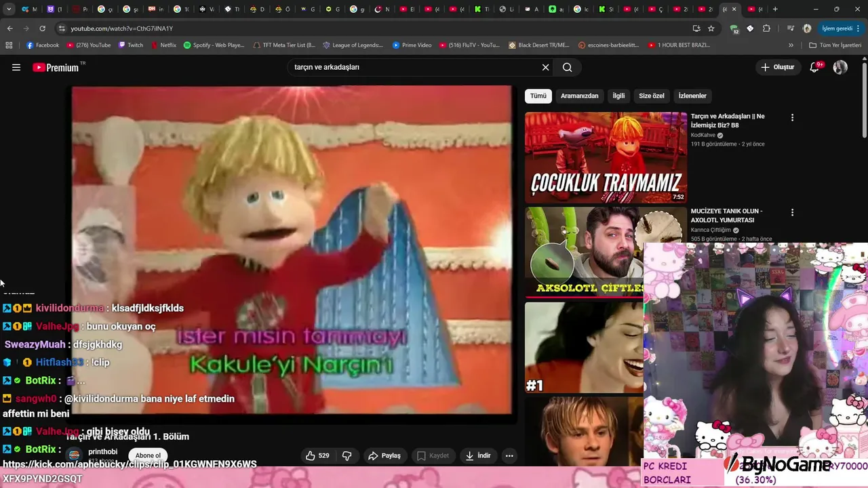The image size is (868, 488).
Task: Open the (516) FluTV bookmark
Action: click(x=469, y=45)
